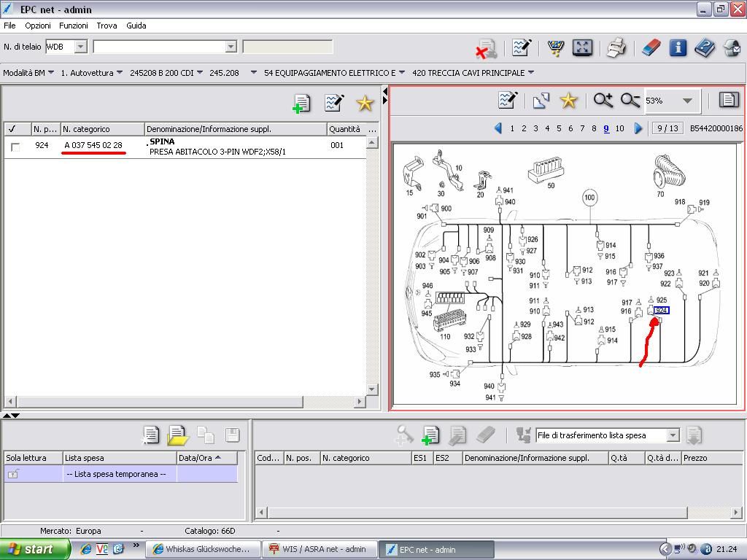Zoom in on the diagram
This screenshot has height=560, width=747.
[603, 101]
